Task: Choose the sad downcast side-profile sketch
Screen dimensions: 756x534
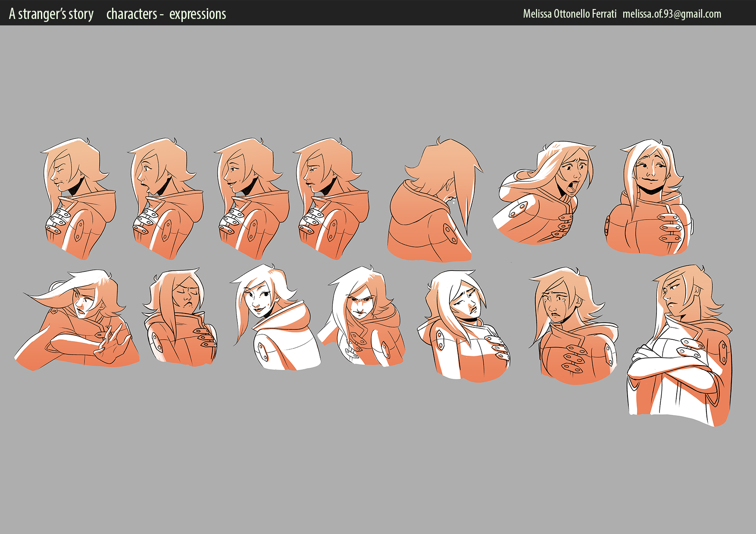Action: [x=330, y=198]
